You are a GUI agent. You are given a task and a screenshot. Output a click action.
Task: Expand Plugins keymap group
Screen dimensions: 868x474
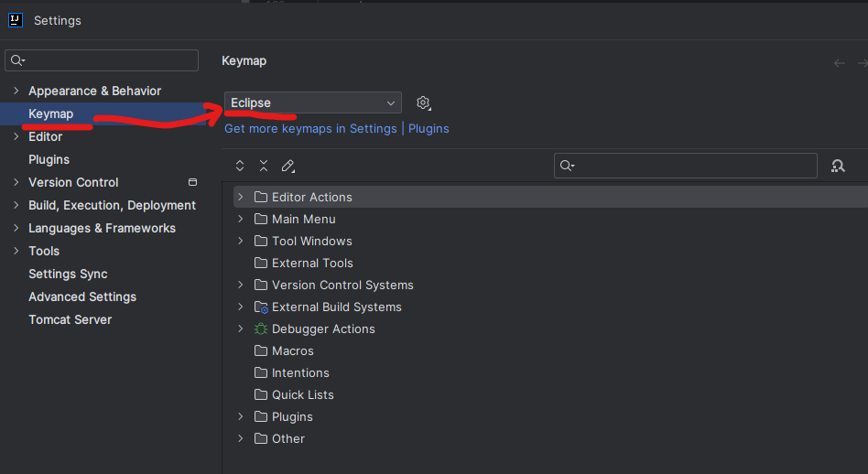click(x=240, y=416)
